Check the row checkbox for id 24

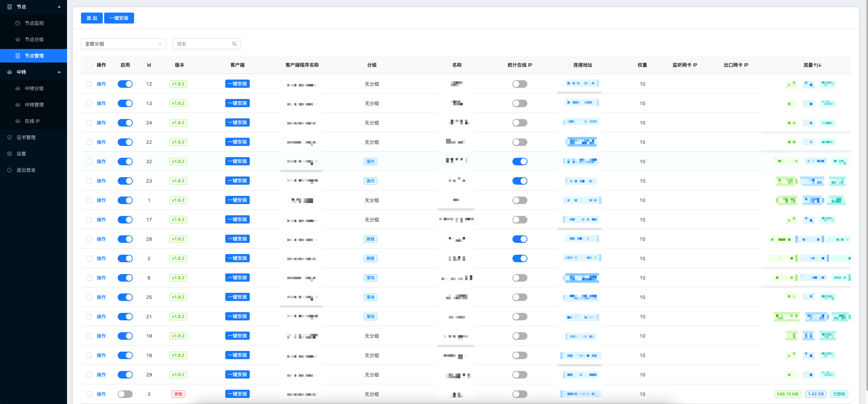click(x=89, y=123)
